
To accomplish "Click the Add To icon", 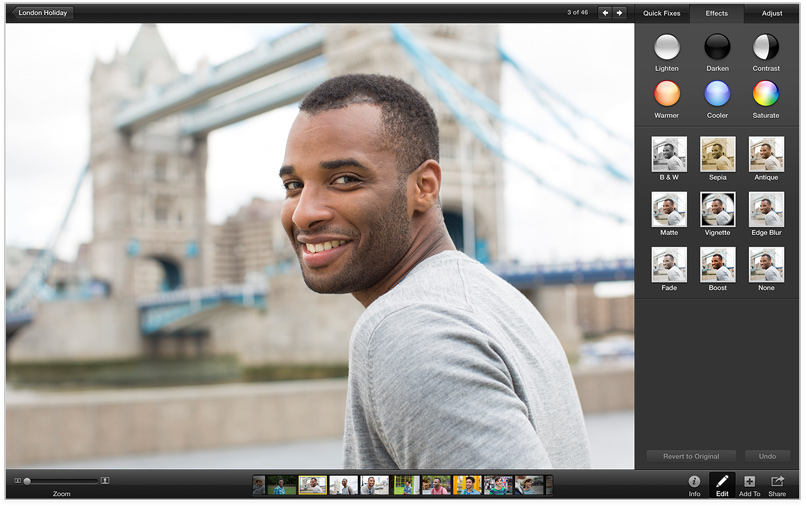I will [749, 483].
